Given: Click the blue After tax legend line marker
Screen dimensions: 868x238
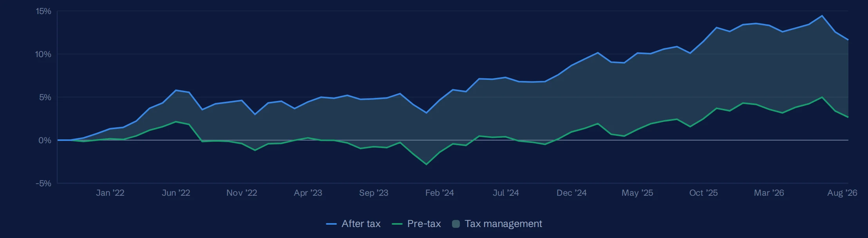Looking at the screenshot, I should [331, 224].
